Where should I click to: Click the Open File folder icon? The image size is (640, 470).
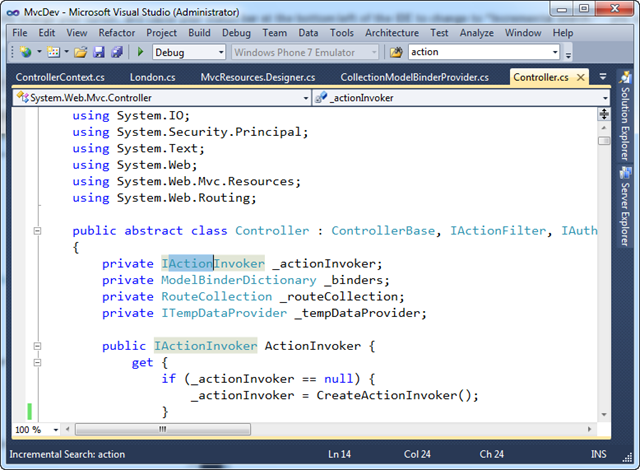click(80, 52)
